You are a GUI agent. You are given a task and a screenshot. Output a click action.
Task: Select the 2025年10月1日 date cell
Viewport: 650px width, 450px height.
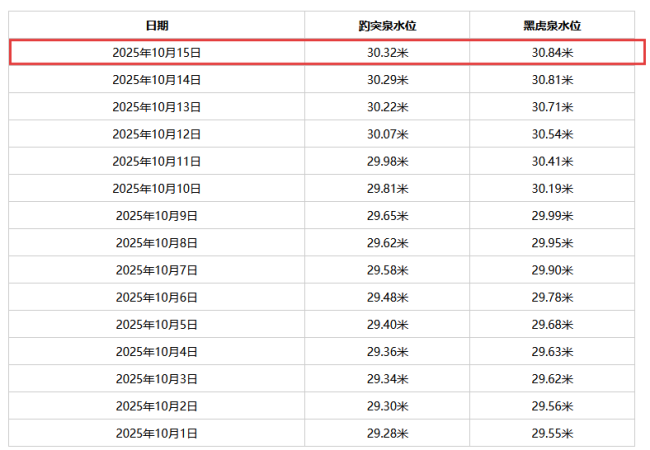tap(156, 433)
